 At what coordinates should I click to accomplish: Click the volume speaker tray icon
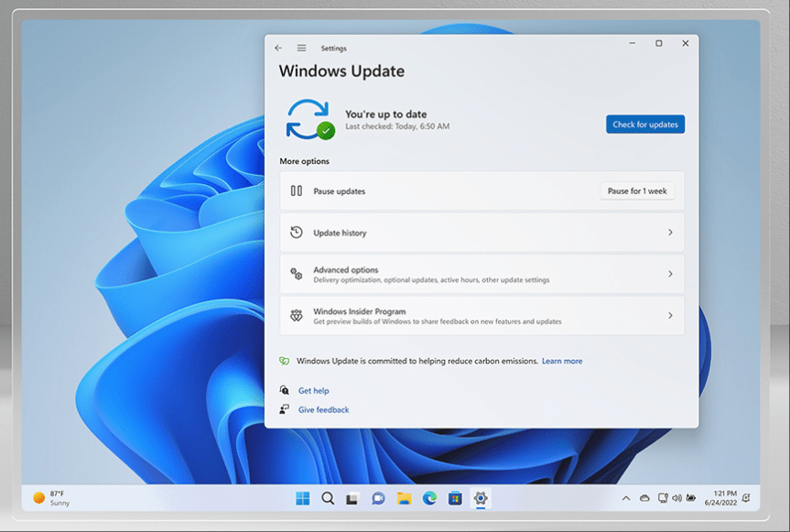click(677, 498)
